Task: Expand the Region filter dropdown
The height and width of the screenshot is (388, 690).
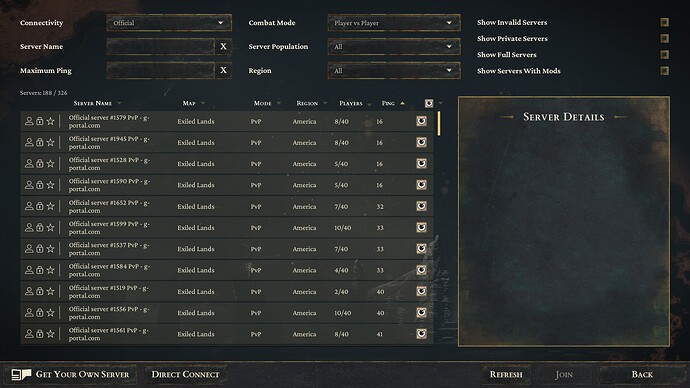Action: point(394,70)
